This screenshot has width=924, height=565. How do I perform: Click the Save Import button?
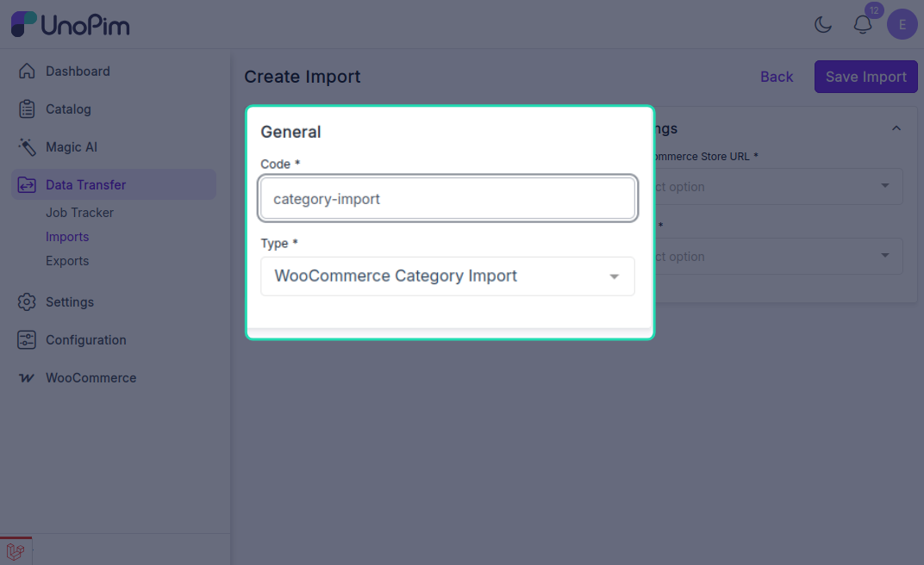point(865,77)
